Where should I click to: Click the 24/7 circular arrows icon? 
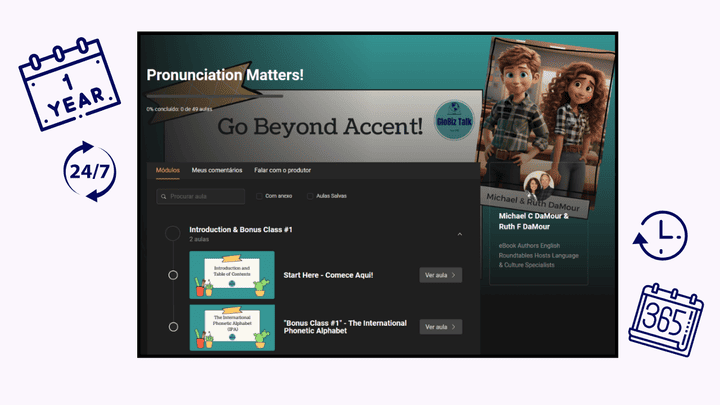coord(90,171)
